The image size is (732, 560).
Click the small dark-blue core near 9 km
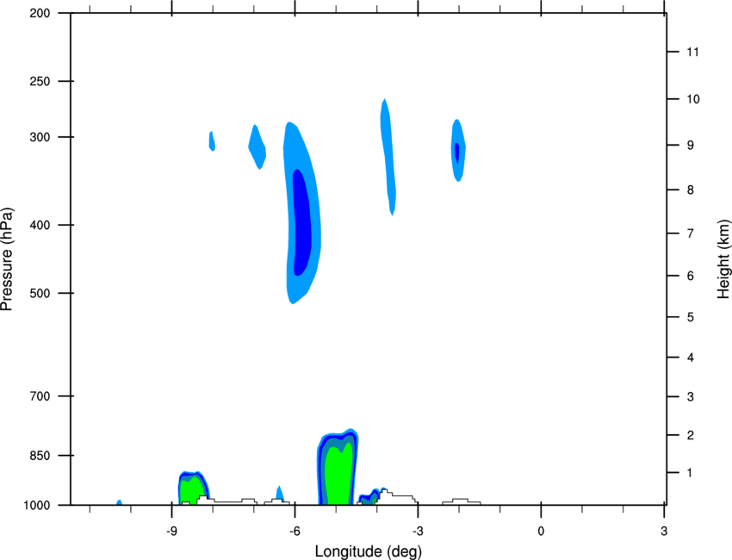click(x=457, y=152)
